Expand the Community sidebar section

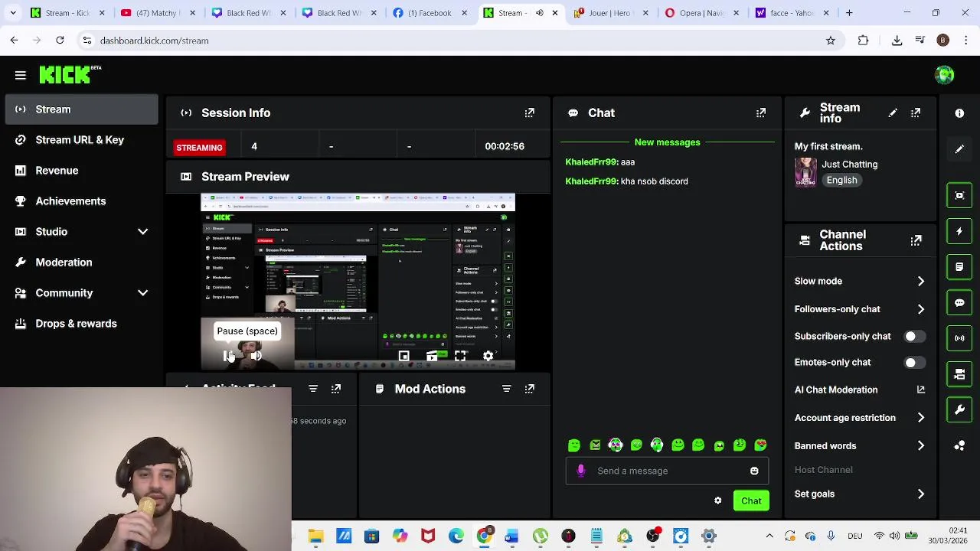pos(142,293)
